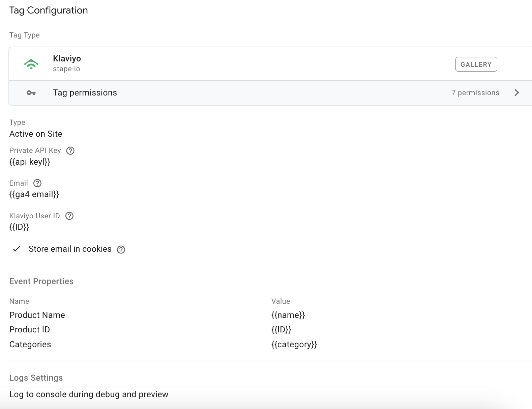Click the Product Name property row
This screenshot has height=409, width=532.
pyautogui.click(x=270, y=315)
